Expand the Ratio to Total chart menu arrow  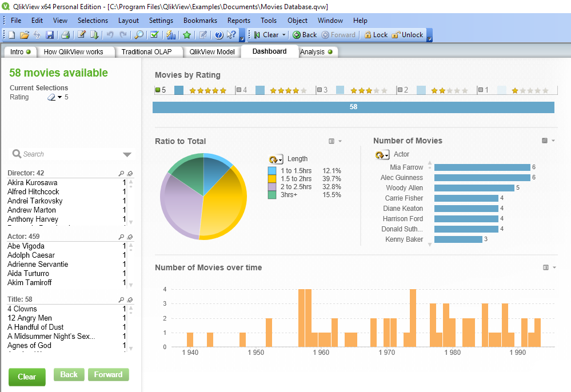pyautogui.click(x=340, y=141)
